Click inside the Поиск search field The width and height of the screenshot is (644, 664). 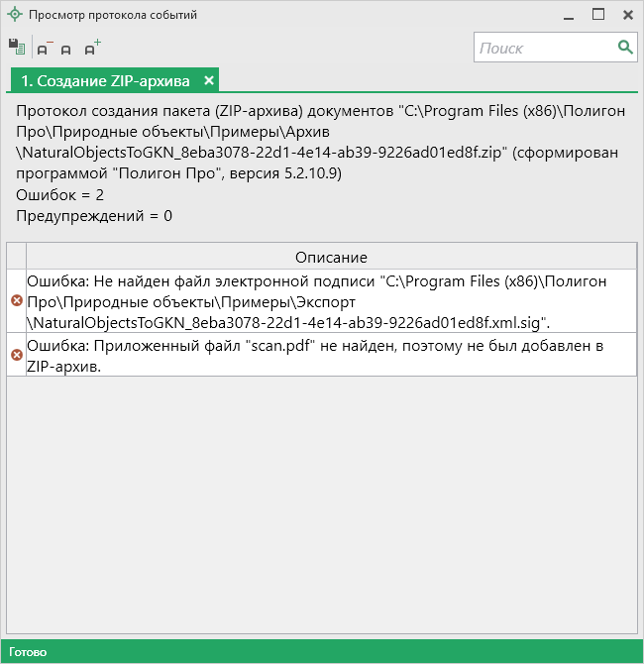point(545,48)
